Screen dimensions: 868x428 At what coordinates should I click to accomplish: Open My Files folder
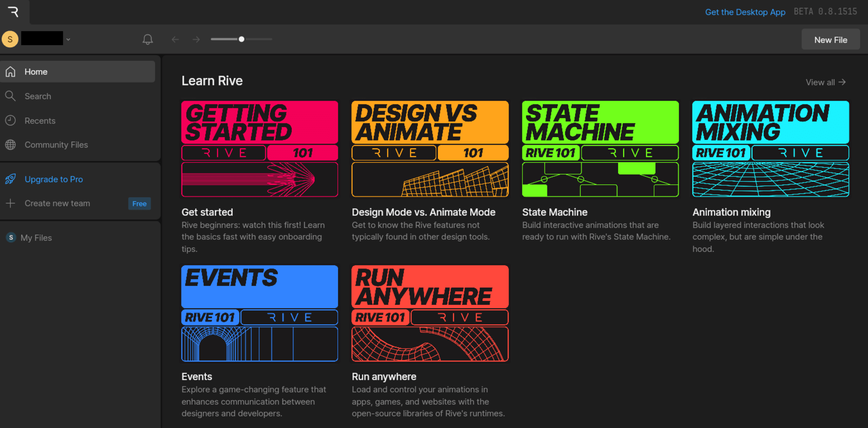click(x=36, y=238)
